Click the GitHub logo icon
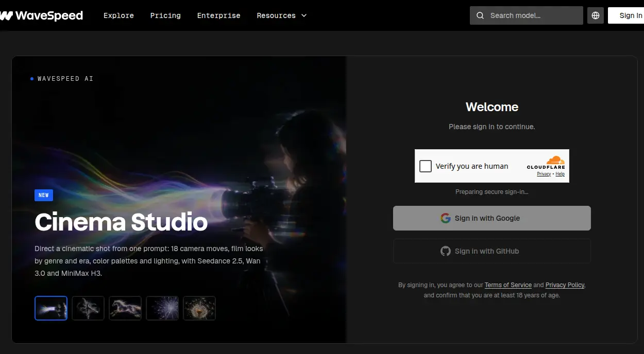Image resolution: width=644 pixels, height=354 pixels. point(446,251)
